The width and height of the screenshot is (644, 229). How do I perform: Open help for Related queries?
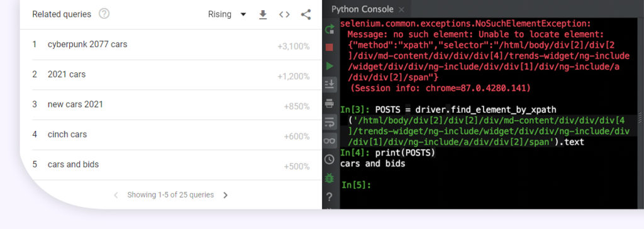[x=104, y=14]
